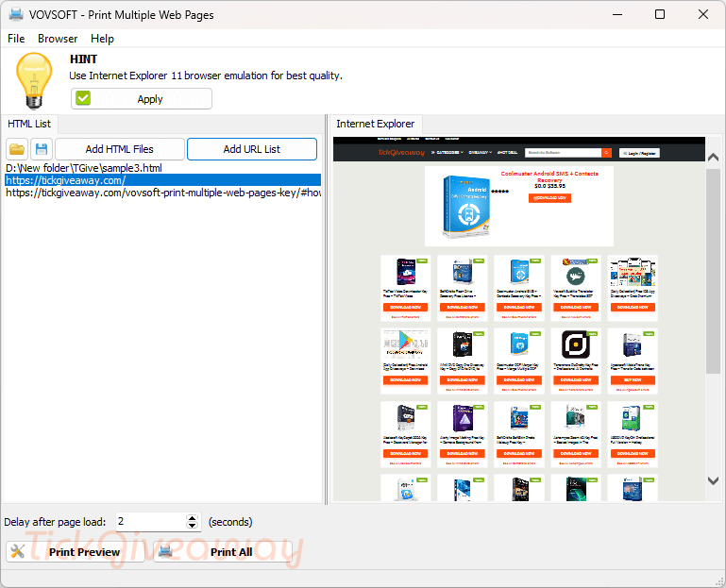Click the printer app icon in title bar
This screenshot has width=726, height=588.
(16, 14)
